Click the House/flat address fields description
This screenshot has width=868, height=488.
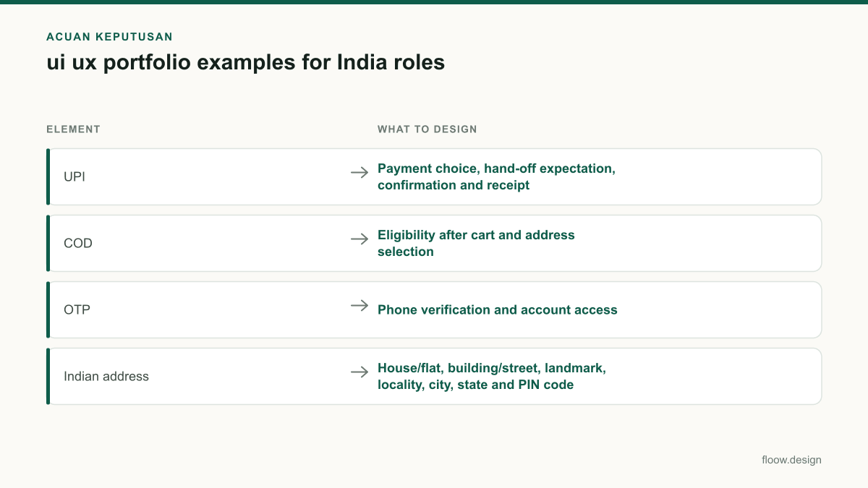[492, 376]
